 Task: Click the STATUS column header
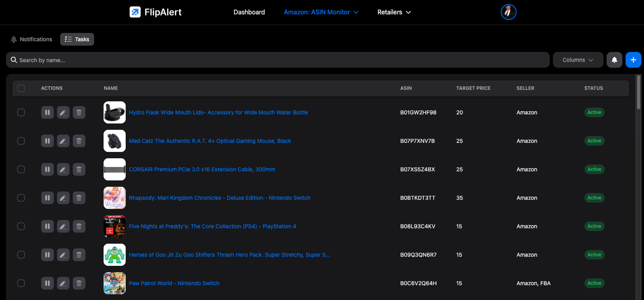pos(593,88)
